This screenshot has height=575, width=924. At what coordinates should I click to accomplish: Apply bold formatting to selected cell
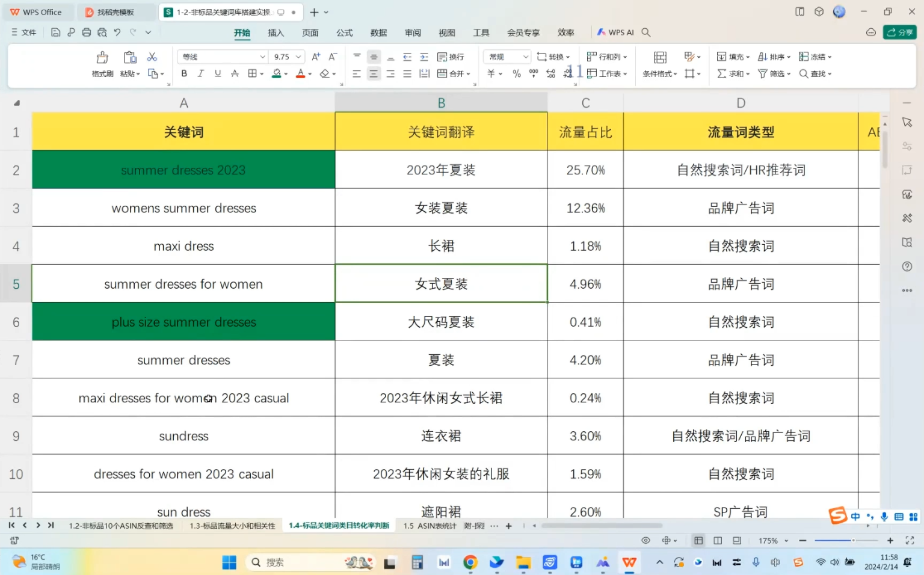[183, 73]
